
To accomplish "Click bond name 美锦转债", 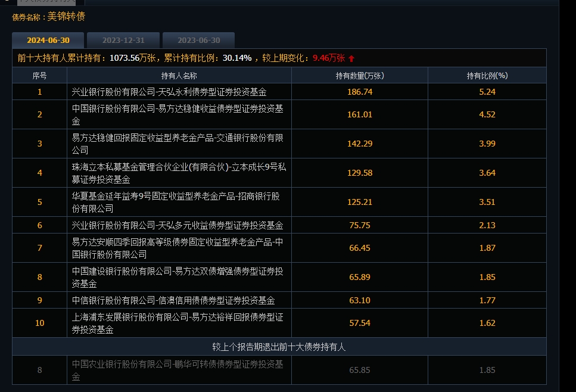I will (66, 17).
